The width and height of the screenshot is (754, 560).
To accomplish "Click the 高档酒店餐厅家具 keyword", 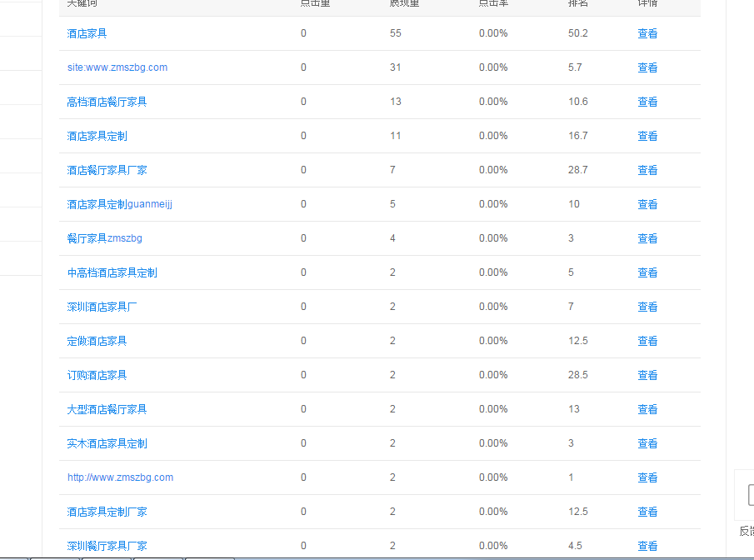I will pyautogui.click(x=107, y=102).
